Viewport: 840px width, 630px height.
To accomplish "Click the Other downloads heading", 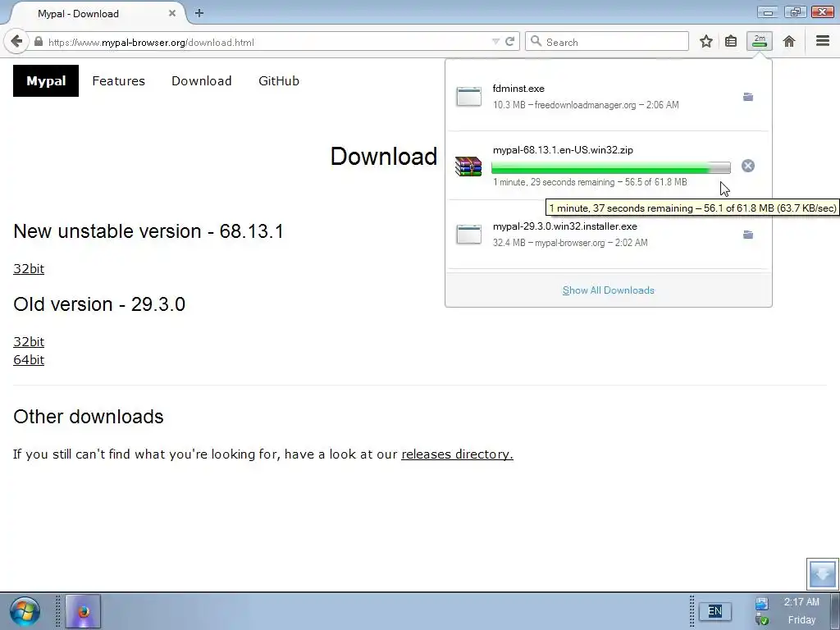I will coord(89,417).
